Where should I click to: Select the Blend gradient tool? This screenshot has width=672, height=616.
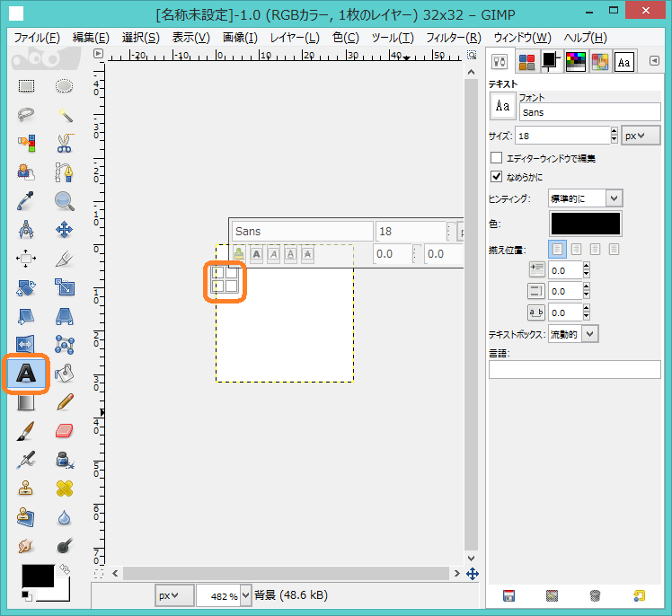click(26, 402)
